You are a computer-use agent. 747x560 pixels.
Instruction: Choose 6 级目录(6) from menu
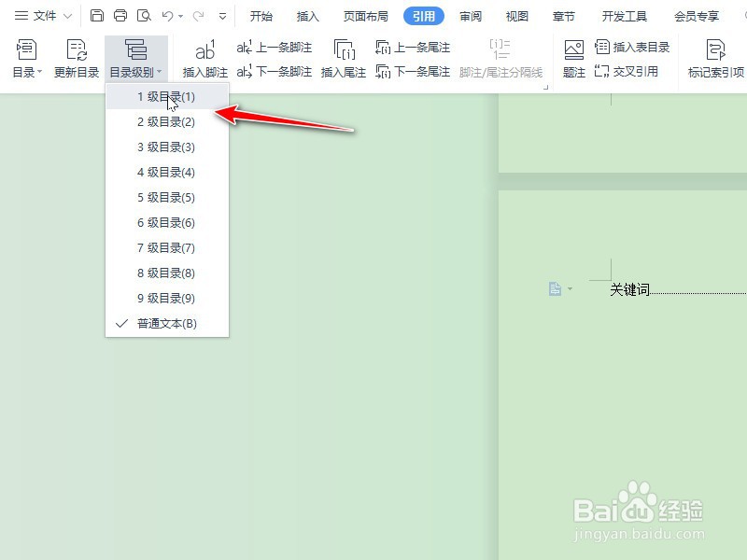[x=167, y=223]
